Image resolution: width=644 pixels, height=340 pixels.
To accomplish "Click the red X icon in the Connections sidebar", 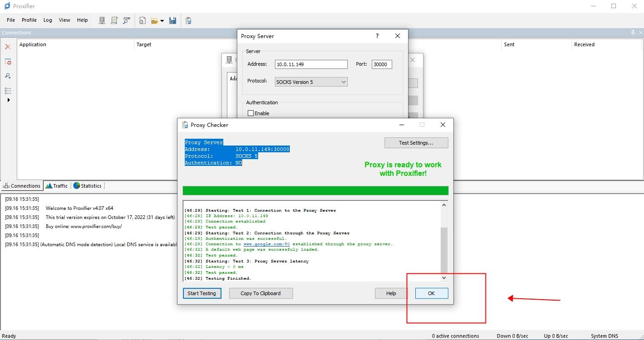I will point(8,47).
